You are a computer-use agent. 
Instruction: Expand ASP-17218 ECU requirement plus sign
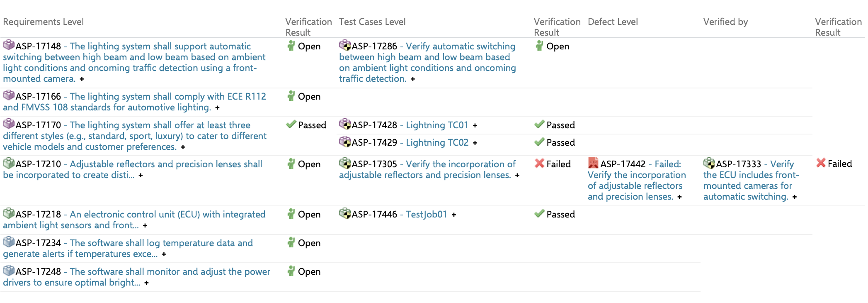point(145,225)
